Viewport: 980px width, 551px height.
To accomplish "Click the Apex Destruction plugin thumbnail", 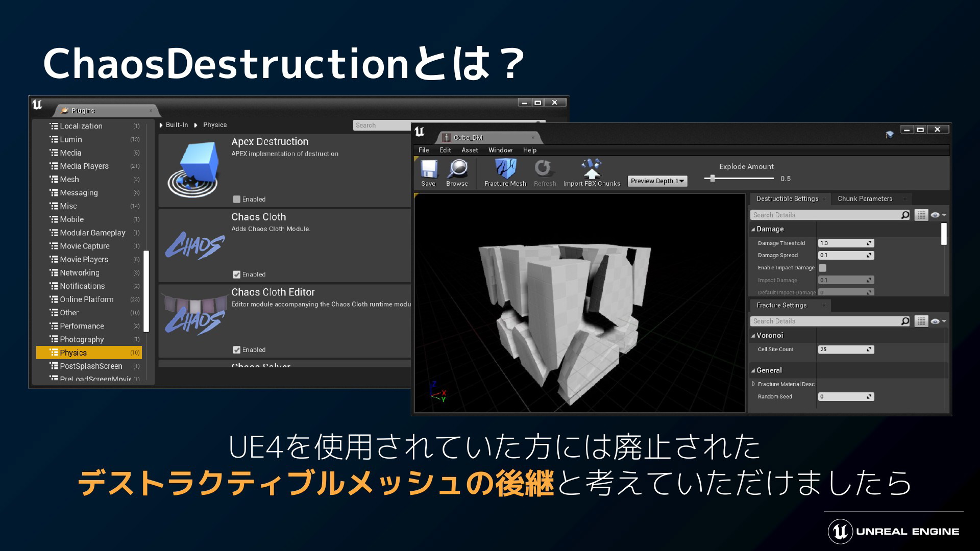I will [194, 170].
